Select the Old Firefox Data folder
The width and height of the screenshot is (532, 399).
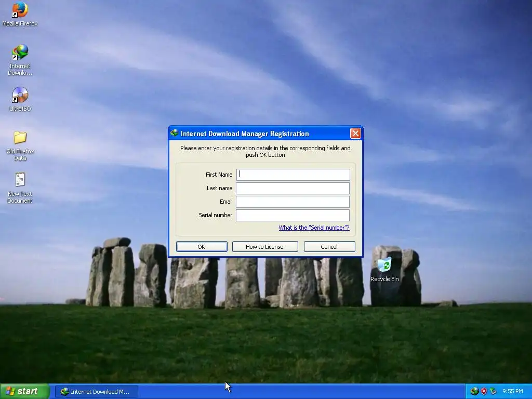20,145
